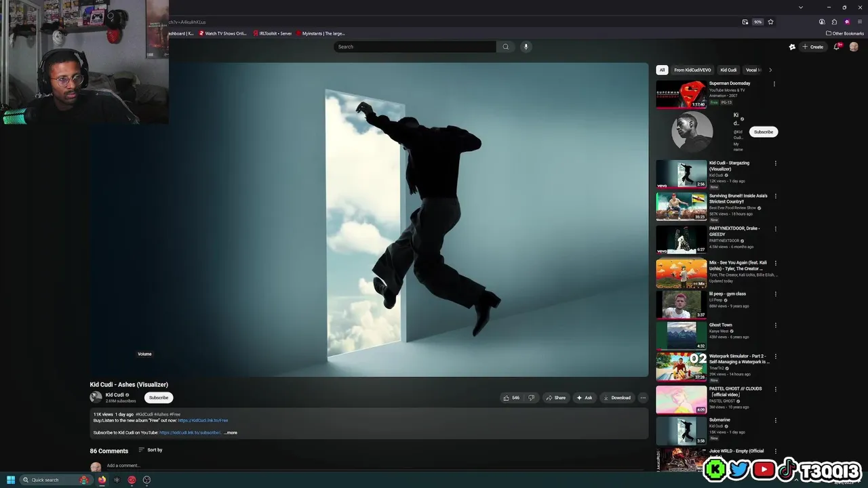Image resolution: width=868 pixels, height=488 pixels.
Task: Open the YouTube notifications bell
Action: point(837,47)
